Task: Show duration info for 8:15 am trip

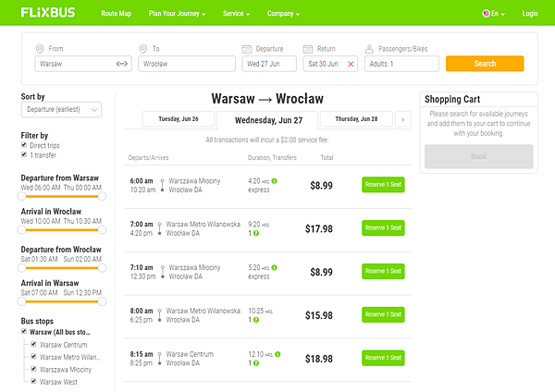Action: (277, 354)
